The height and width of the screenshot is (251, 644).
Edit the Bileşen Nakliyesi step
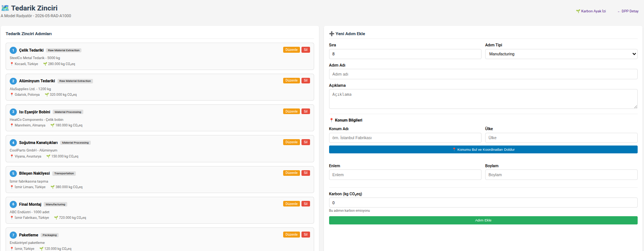click(291, 173)
